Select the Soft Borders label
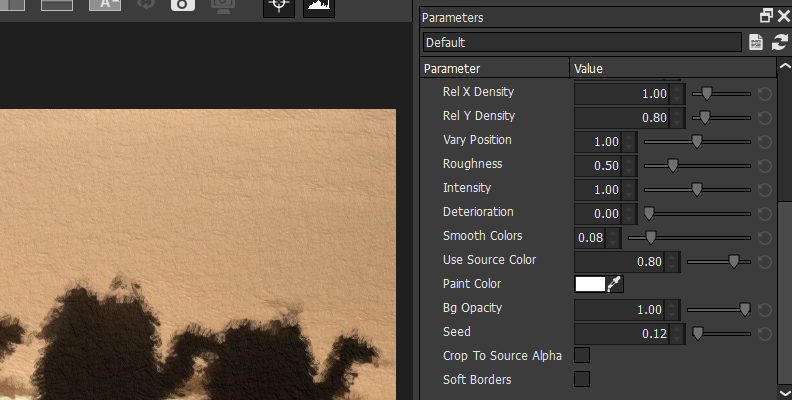792x400 pixels. pos(477,379)
